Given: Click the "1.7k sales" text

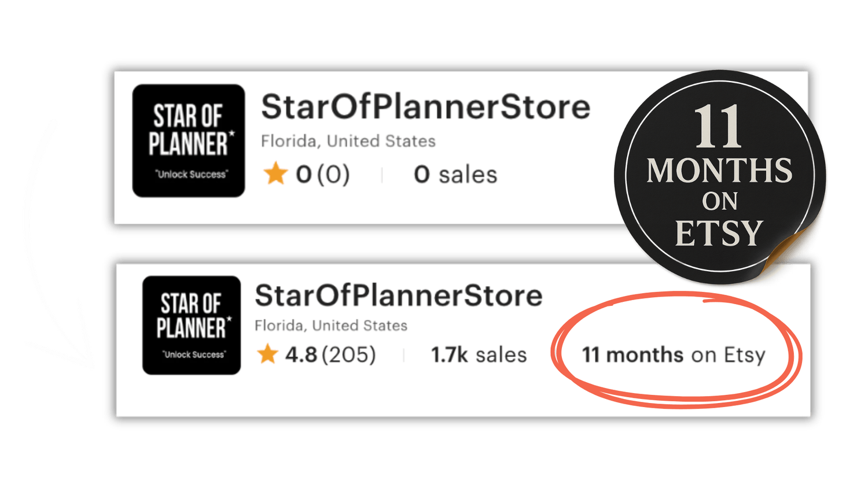Looking at the screenshot, I should click(479, 354).
